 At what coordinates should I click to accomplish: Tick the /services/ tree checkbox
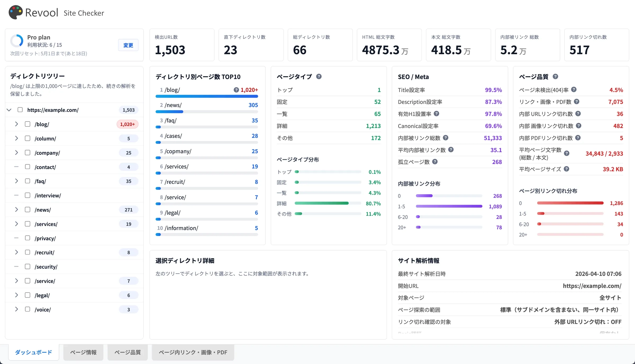pos(28,224)
